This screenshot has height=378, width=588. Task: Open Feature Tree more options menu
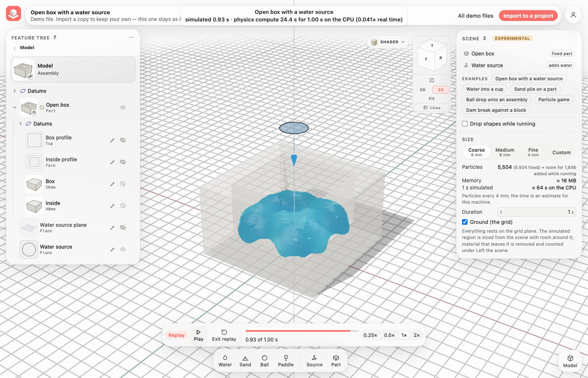coord(131,37)
